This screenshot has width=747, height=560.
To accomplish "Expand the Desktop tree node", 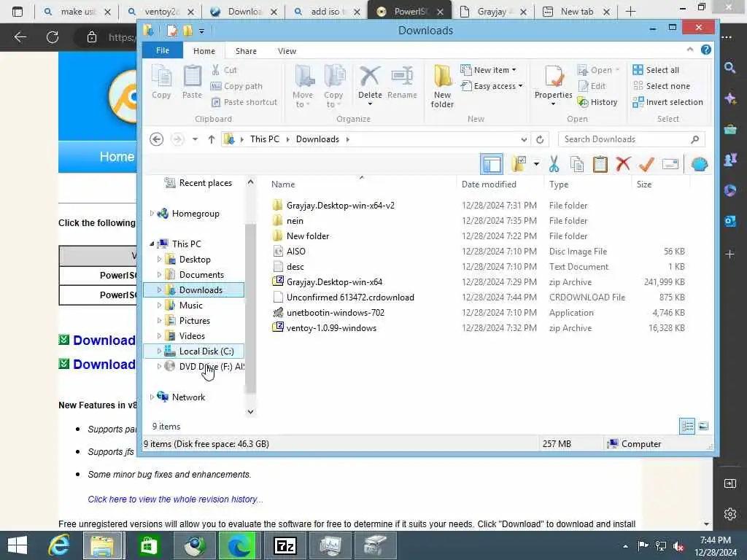I will 159,260.
